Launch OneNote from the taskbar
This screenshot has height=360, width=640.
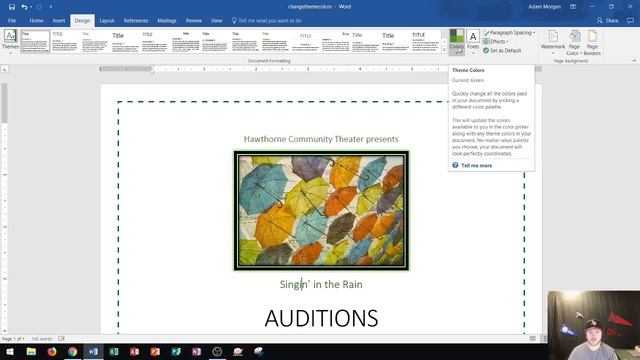point(197,351)
